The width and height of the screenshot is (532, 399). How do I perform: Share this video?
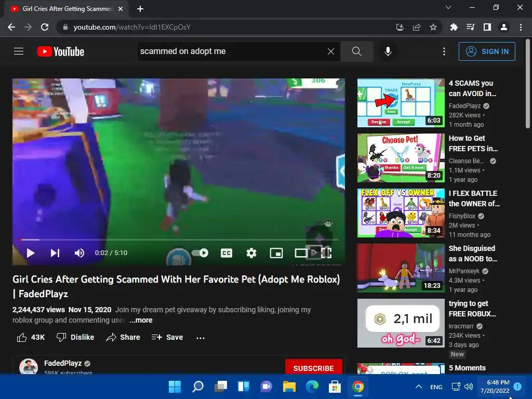[123, 337]
